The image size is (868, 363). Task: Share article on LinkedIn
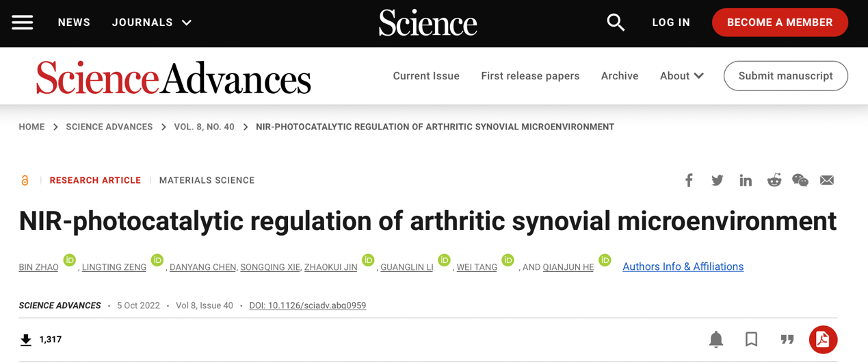pos(746,180)
